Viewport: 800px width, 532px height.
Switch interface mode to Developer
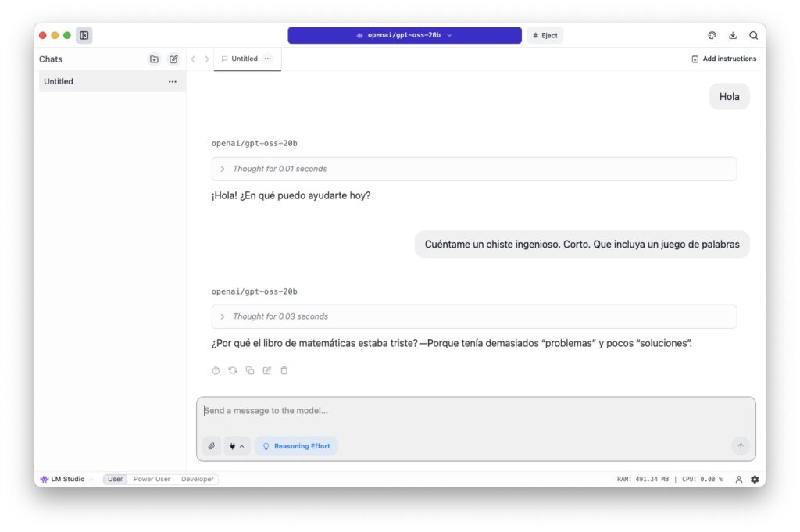pos(198,479)
